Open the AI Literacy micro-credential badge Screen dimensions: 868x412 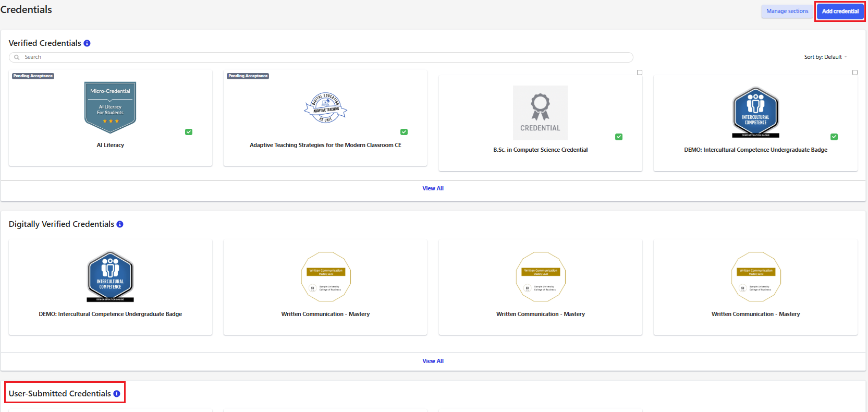click(110, 107)
